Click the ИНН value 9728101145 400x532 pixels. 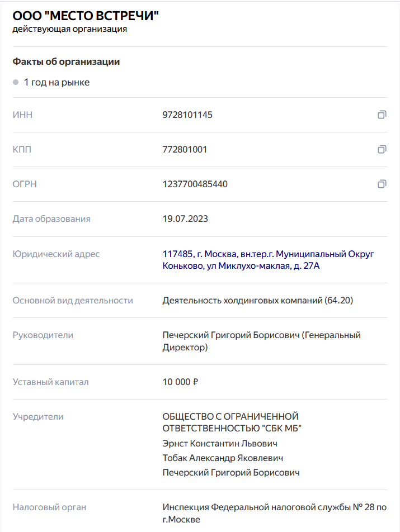tap(187, 115)
